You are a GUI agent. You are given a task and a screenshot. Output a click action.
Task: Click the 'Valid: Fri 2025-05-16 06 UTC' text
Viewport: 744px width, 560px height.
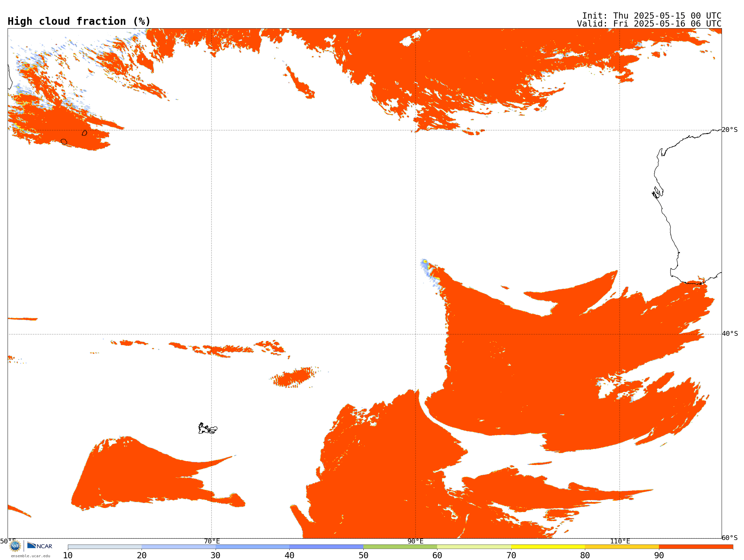click(649, 24)
